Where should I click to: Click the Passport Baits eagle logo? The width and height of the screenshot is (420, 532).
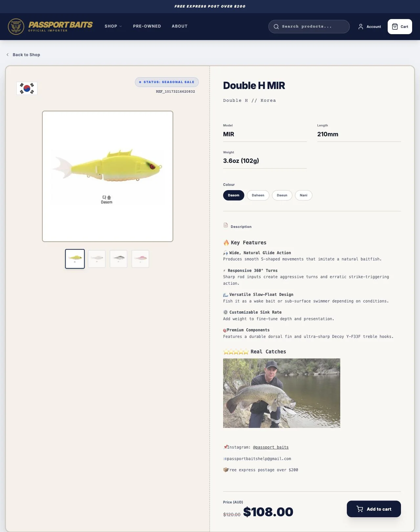pos(16,27)
